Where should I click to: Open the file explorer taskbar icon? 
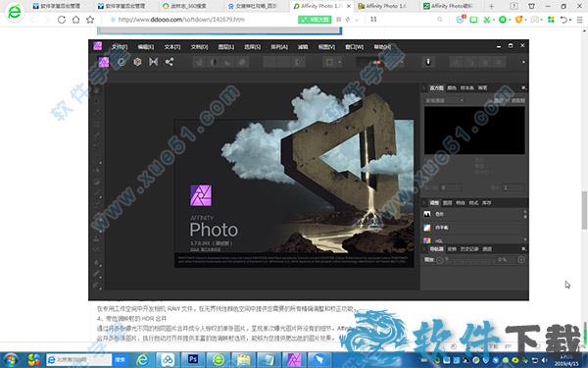tap(243, 360)
